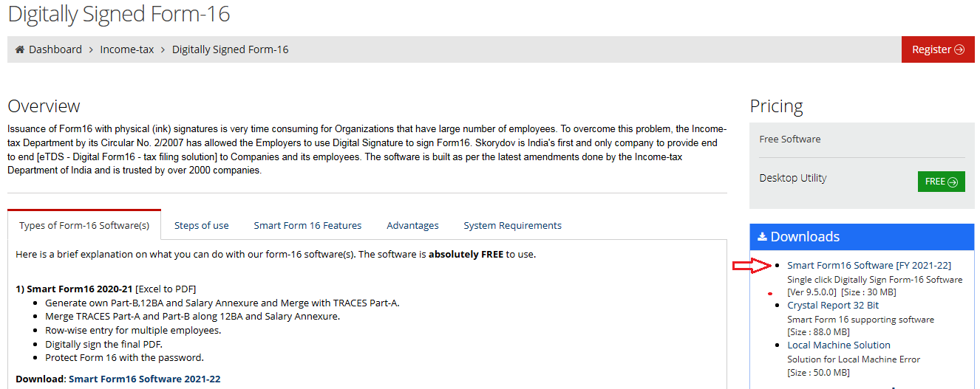View the System Requirements tab
The image size is (980, 389).
pos(512,225)
